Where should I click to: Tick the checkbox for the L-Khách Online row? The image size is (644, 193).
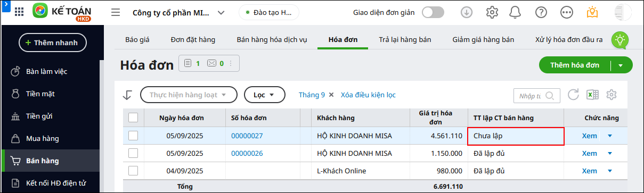133,171
